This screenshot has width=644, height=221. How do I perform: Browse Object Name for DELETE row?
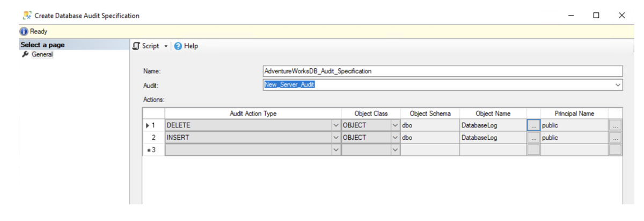coord(533,125)
